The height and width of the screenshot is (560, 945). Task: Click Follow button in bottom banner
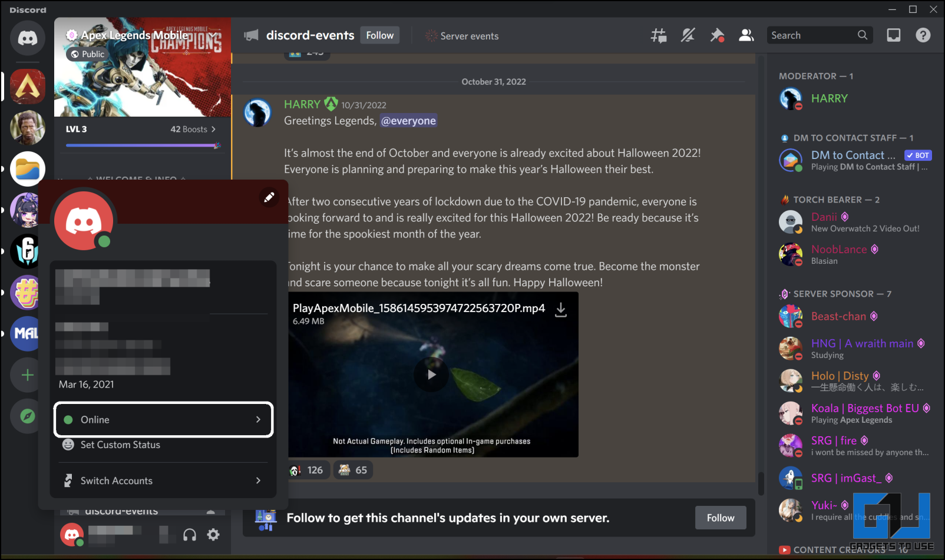click(721, 518)
